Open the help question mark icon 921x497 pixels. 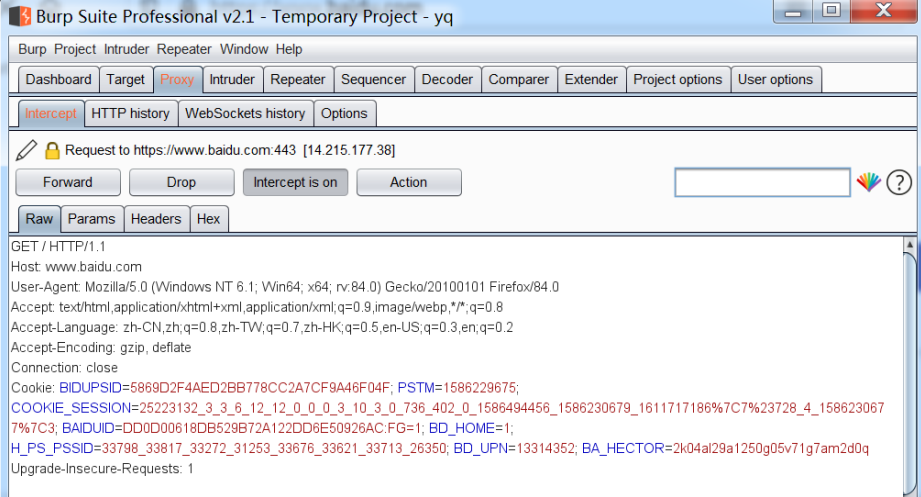(899, 182)
